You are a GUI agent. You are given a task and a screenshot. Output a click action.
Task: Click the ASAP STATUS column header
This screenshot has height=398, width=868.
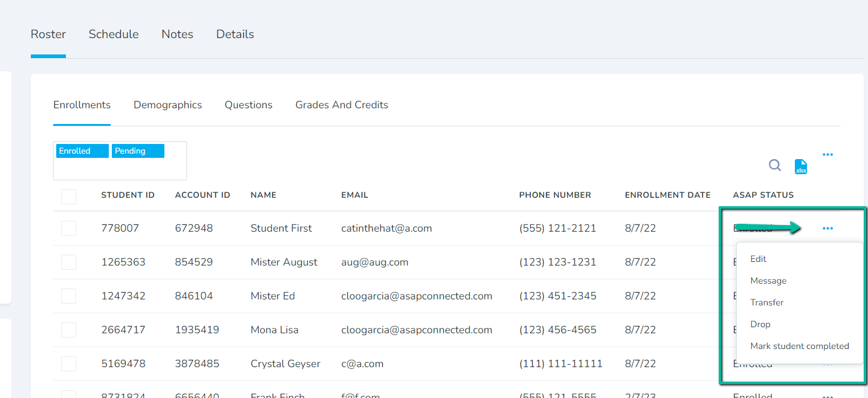click(763, 195)
